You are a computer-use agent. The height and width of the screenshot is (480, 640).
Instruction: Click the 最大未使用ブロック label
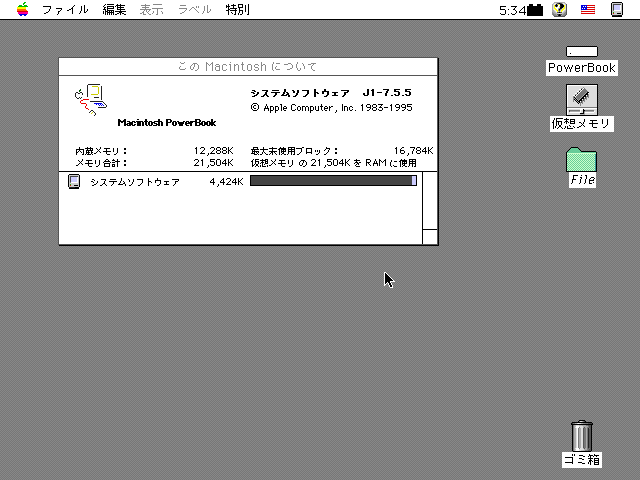[294, 151]
